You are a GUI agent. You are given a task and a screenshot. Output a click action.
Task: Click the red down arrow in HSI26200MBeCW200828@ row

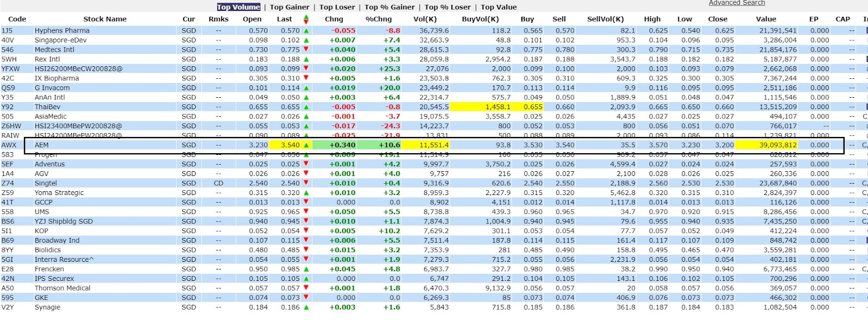[306, 68]
